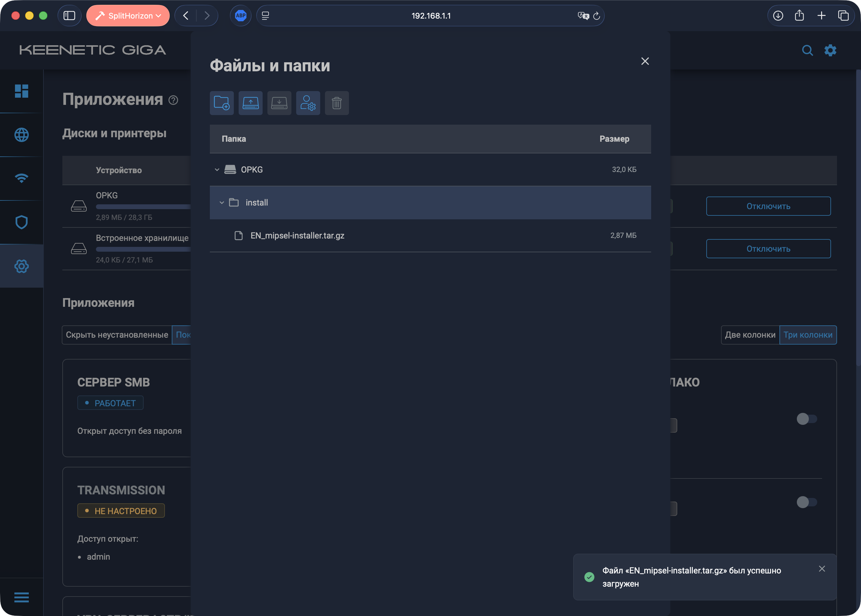The image size is (861, 616).
Task: Click the OPKG storage usage bar
Action: click(143, 207)
